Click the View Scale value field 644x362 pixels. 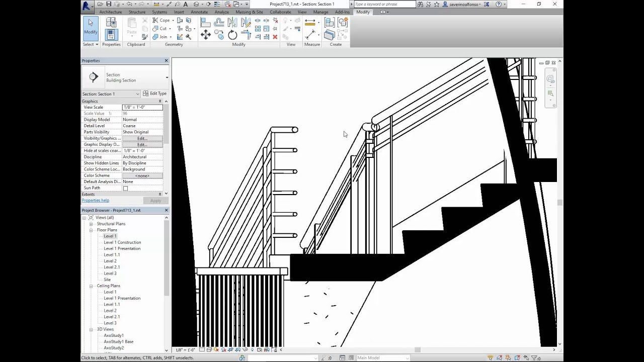coord(142,107)
